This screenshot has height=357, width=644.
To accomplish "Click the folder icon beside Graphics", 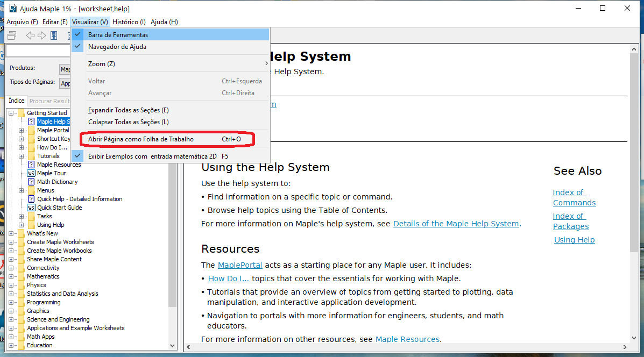I will pyautogui.click(x=22, y=311).
